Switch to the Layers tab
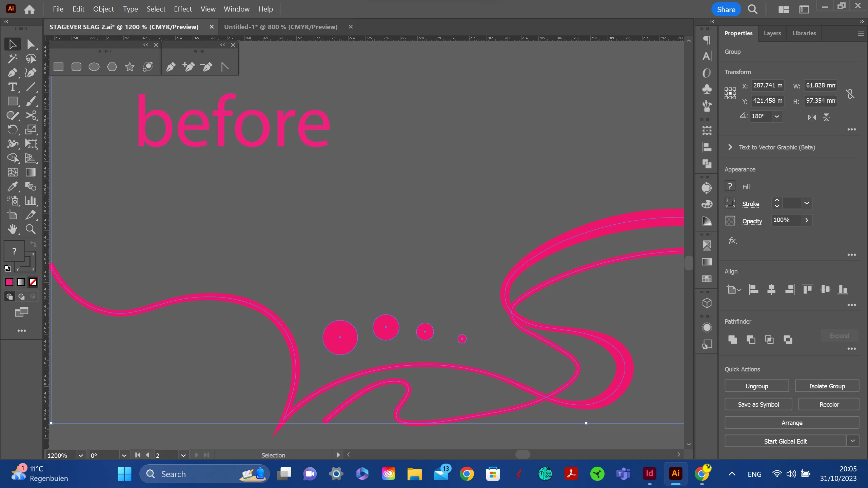This screenshot has width=868, height=488. (772, 33)
